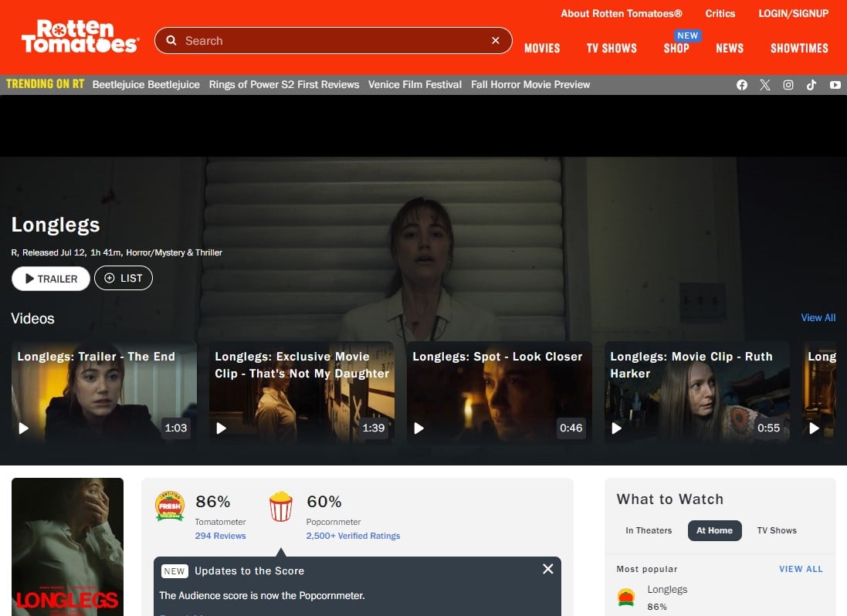Select the At Home filter
The width and height of the screenshot is (847, 616).
pyautogui.click(x=714, y=530)
